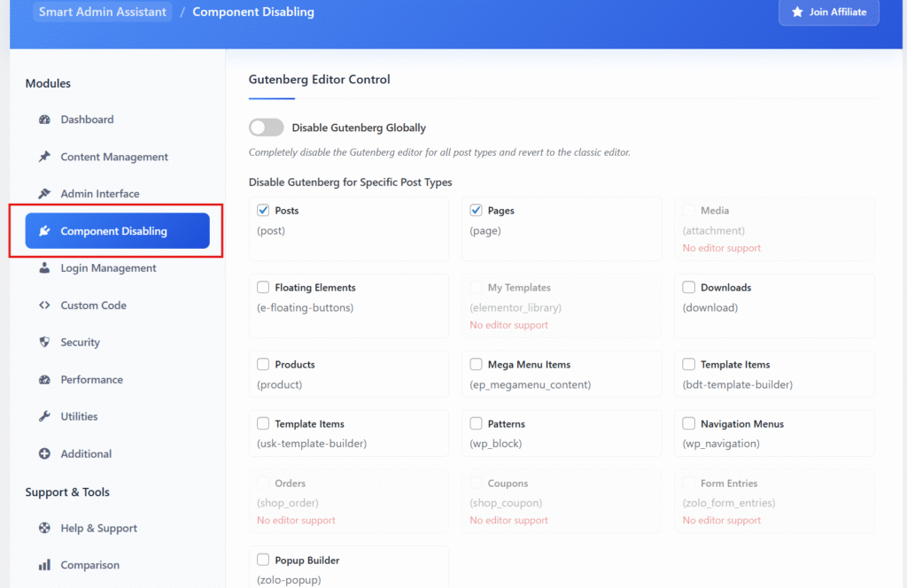907x588 pixels.
Task: Open the Performance module
Action: pyautogui.click(x=118, y=379)
